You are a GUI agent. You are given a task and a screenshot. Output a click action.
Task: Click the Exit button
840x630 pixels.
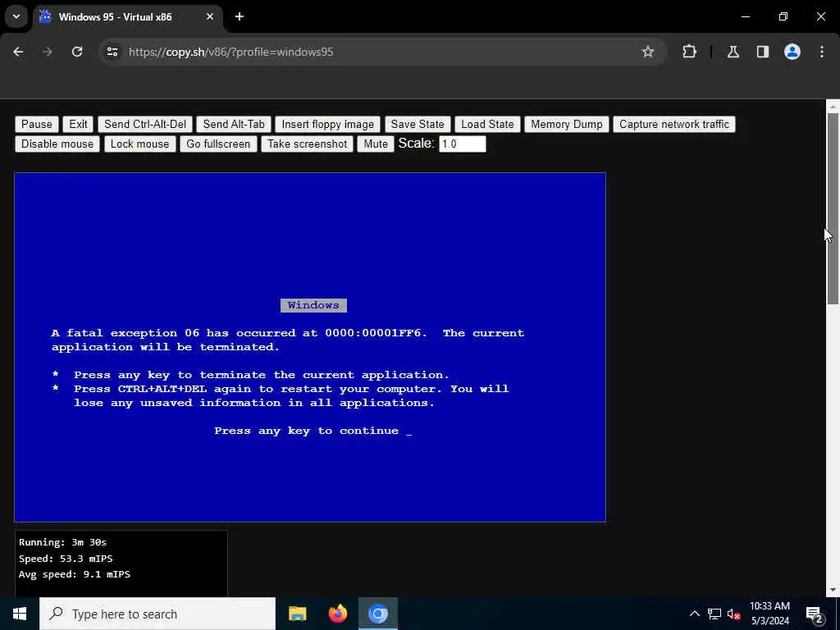point(78,125)
